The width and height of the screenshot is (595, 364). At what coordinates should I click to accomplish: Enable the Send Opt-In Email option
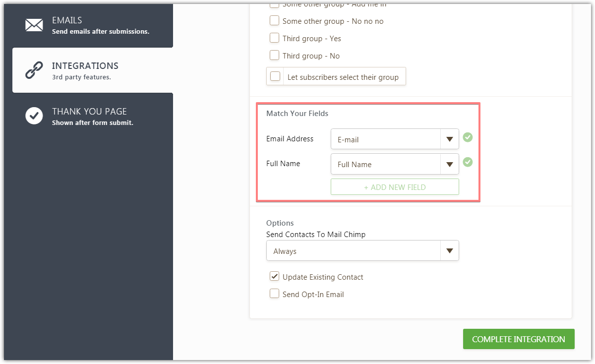(274, 293)
